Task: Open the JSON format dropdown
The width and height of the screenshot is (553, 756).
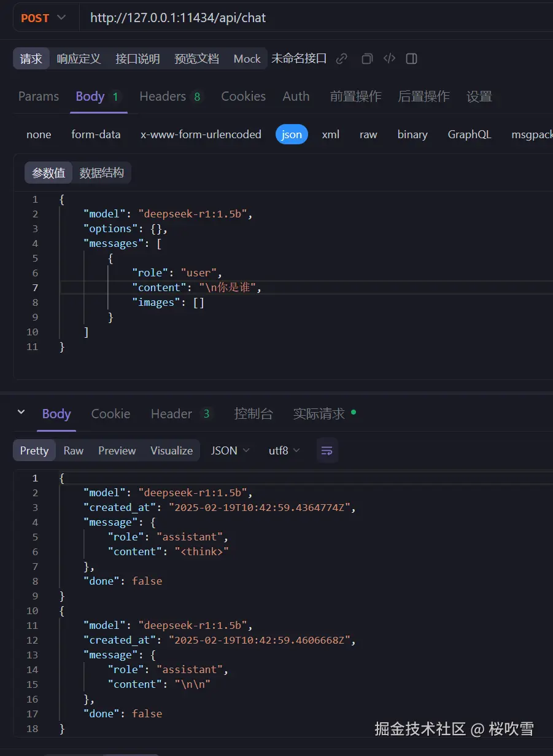Action: pyautogui.click(x=231, y=450)
